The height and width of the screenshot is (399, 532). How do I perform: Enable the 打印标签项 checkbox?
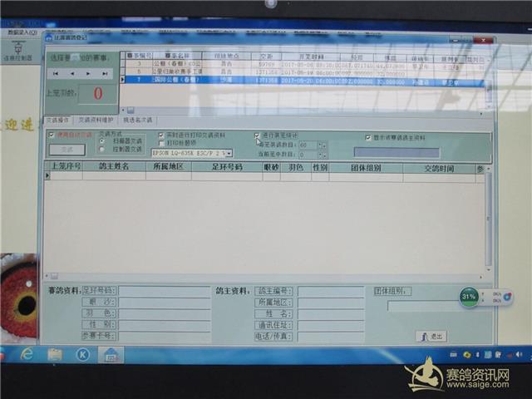pyautogui.click(x=162, y=143)
